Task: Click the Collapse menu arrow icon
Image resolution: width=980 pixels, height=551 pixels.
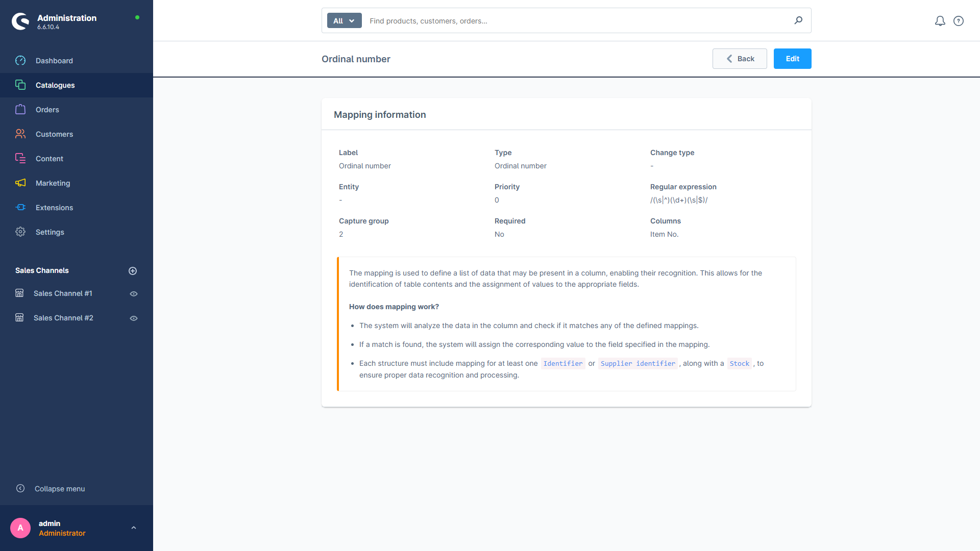Action: pos(20,489)
